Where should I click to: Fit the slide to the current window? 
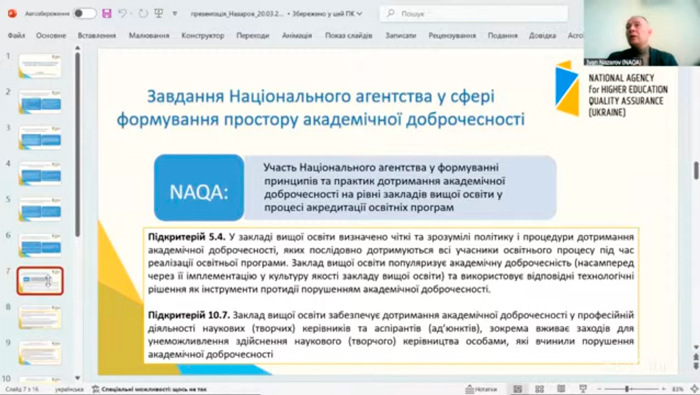point(695,389)
